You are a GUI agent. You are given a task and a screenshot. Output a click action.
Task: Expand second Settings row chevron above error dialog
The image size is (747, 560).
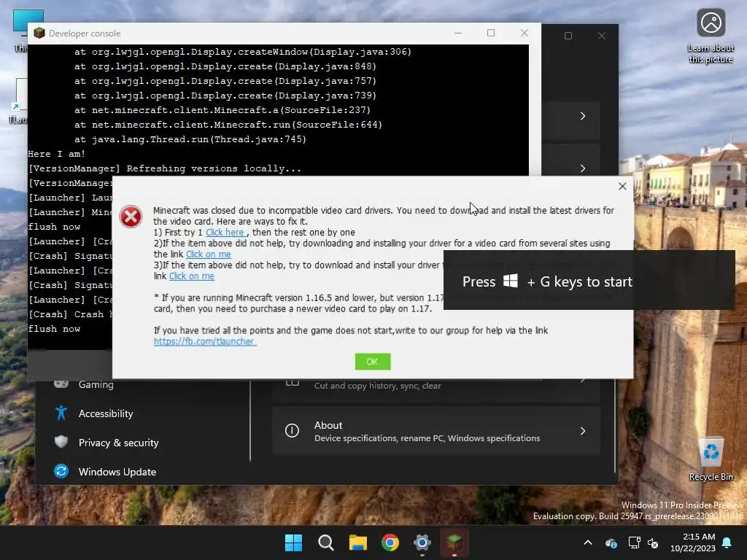click(x=583, y=168)
